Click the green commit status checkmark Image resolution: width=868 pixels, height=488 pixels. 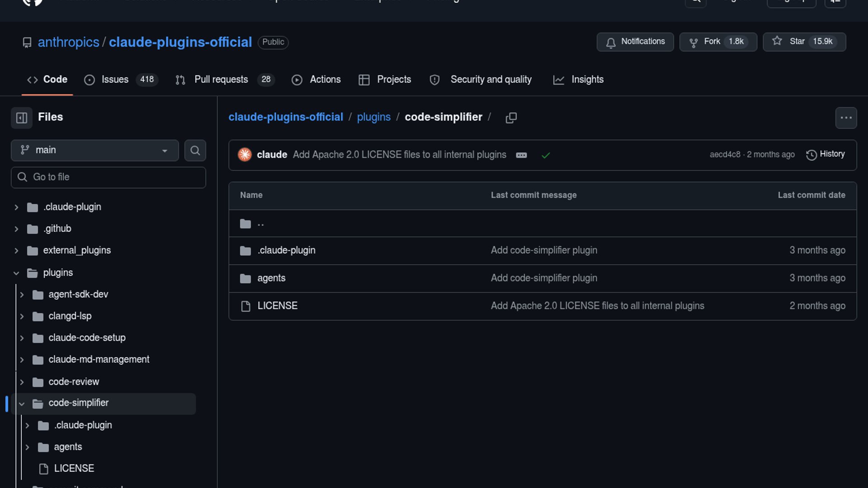546,155
